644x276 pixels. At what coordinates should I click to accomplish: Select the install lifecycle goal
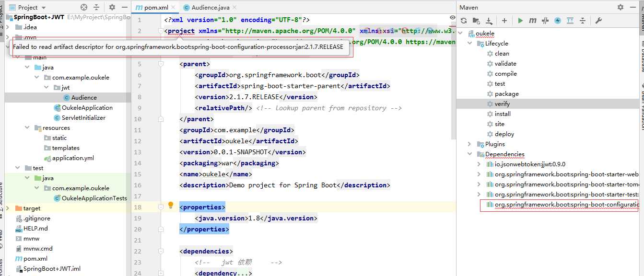[503, 114]
